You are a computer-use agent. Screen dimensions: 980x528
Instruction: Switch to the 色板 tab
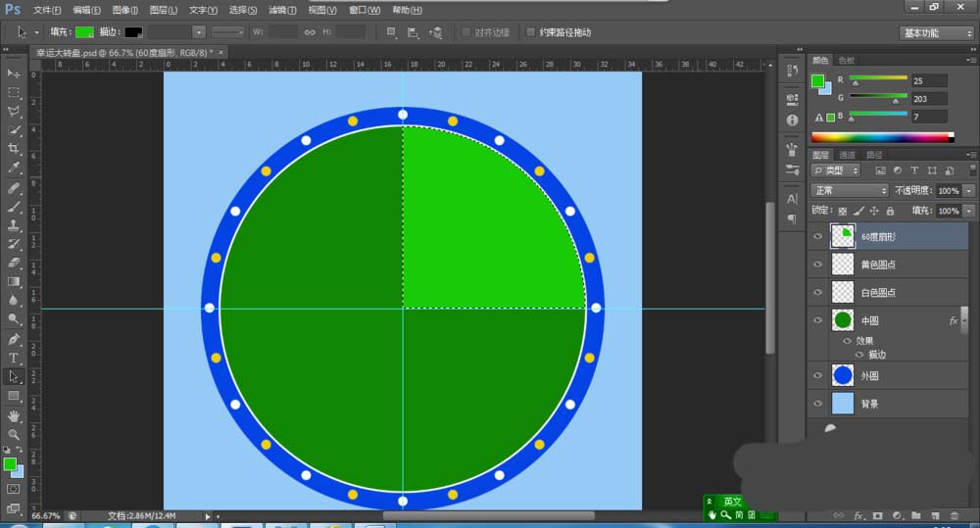pyautogui.click(x=847, y=60)
